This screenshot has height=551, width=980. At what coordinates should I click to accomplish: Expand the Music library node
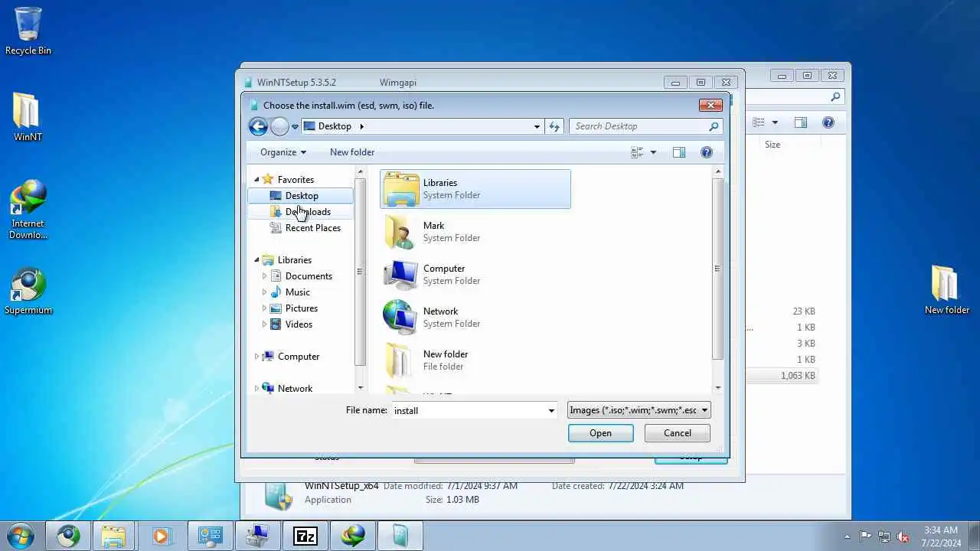pos(265,292)
